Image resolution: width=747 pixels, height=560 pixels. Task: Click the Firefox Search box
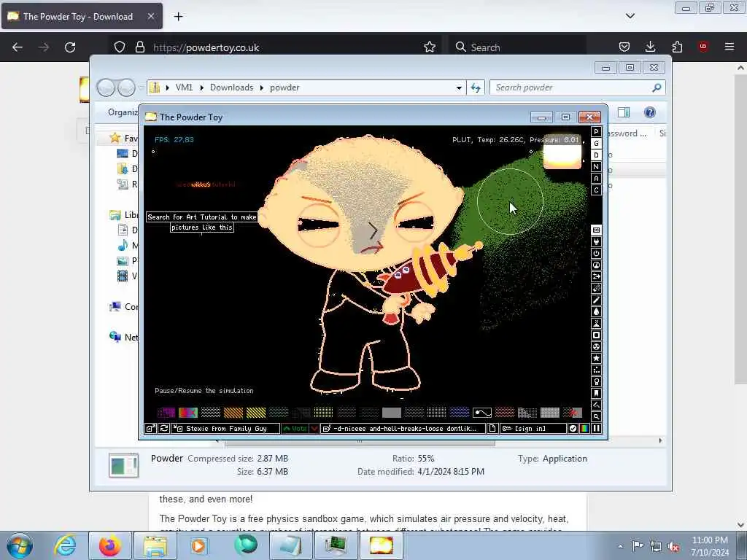(518, 47)
